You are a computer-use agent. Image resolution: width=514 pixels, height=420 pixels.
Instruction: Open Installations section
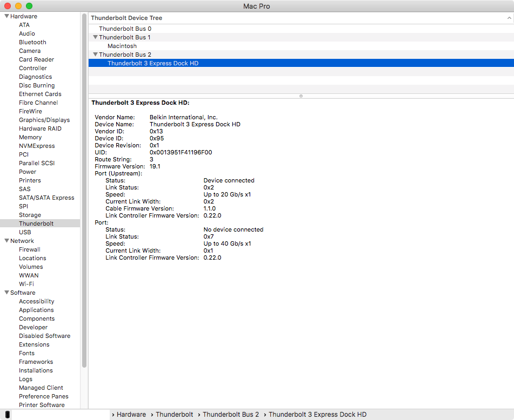[36, 370]
